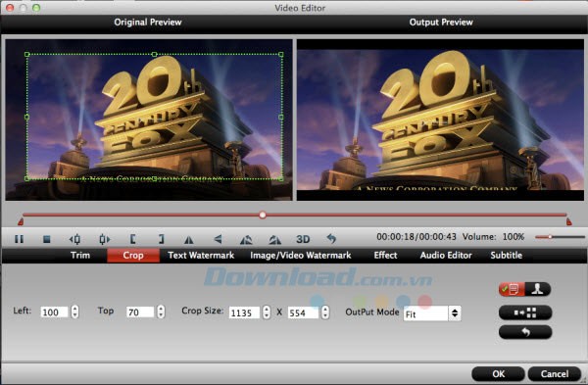Adjust the Top value stepper
Screen dimensions: 588x385
coord(161,312)
